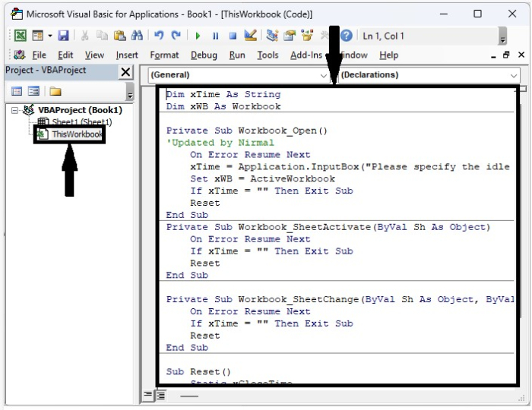Click the Paste clipboard icon
Viewport: 532px width, 410px height.
(x=119, y=36)
